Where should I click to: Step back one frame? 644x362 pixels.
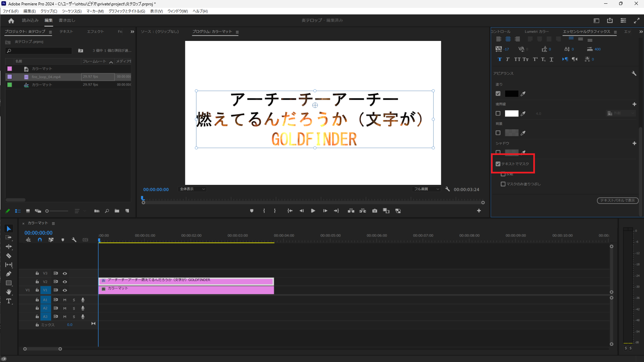pyautogui.click(x=302, y=211)
